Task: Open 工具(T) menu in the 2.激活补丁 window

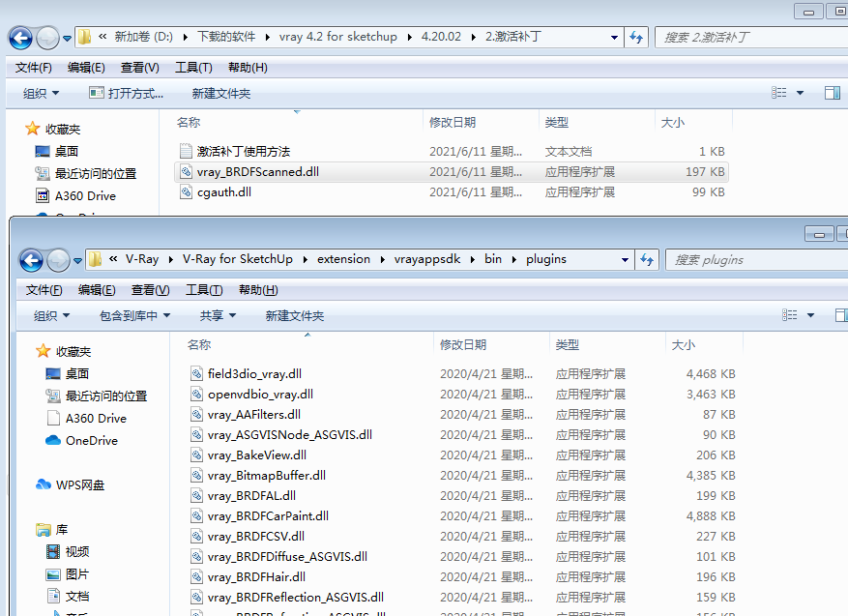Action: [193, 68]
